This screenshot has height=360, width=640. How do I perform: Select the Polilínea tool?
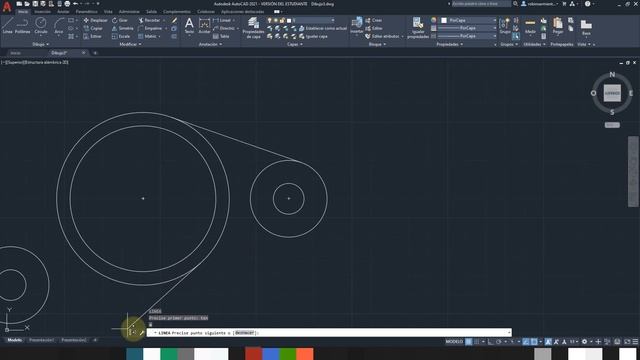click(22, 26)
